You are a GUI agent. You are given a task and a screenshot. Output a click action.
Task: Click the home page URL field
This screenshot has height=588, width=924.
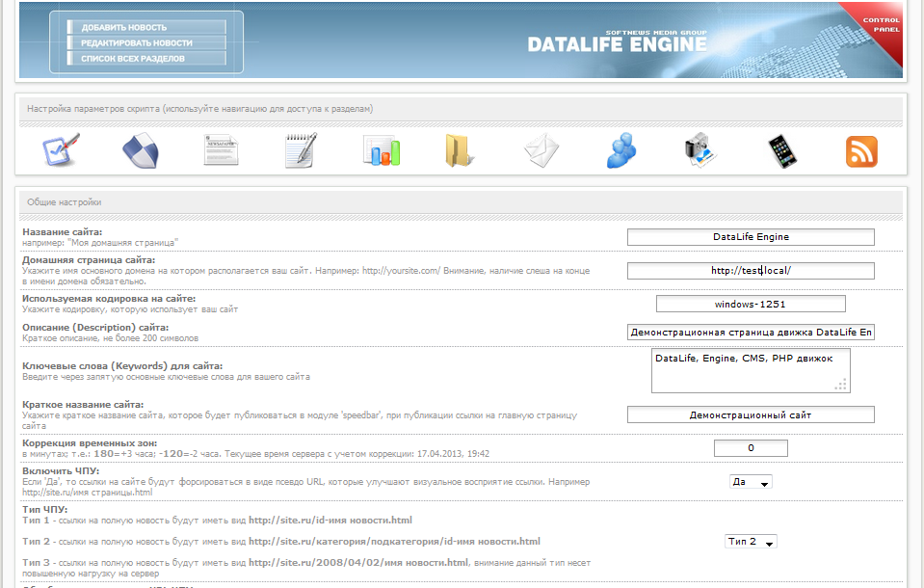751,271
